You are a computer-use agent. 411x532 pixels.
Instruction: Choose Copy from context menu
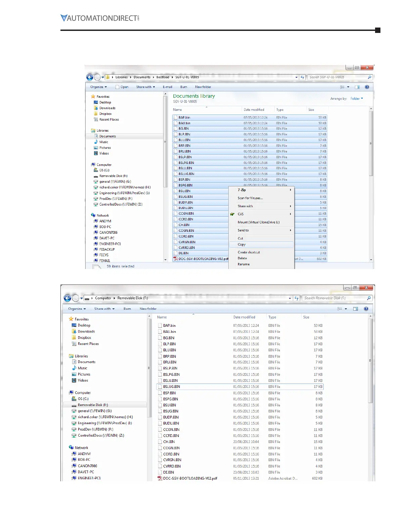click(261, 245)
